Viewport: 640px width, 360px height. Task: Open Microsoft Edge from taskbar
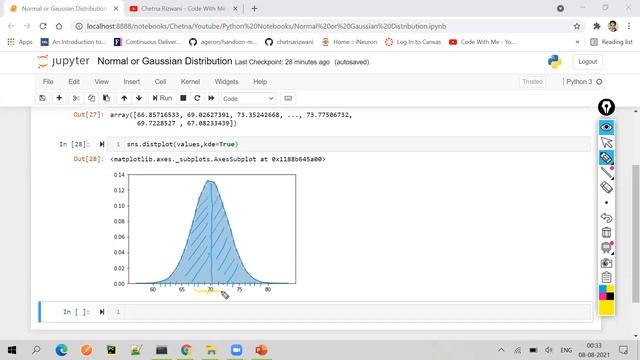click(62, 350)
